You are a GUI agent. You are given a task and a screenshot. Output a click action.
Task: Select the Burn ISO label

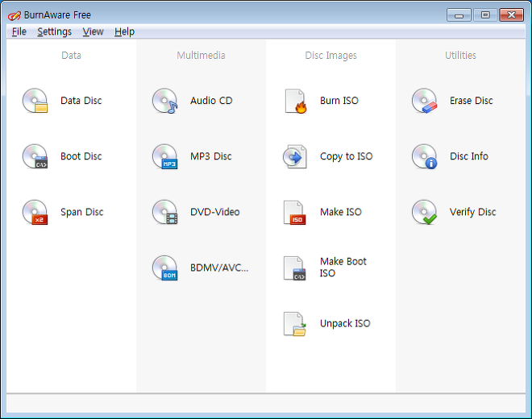339,101
